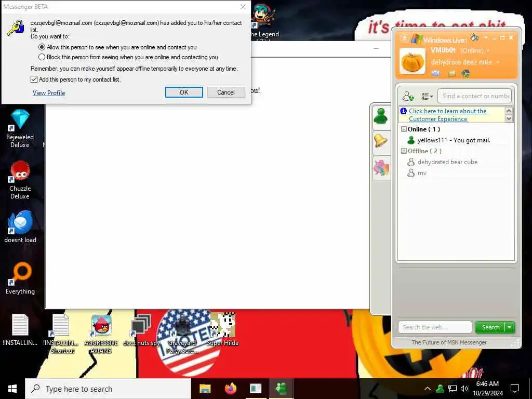Open the taskbar clock showing 6:46 AM
Image resolution: width=532 pixels, height=399 pixels.
[x=487, y=389]
